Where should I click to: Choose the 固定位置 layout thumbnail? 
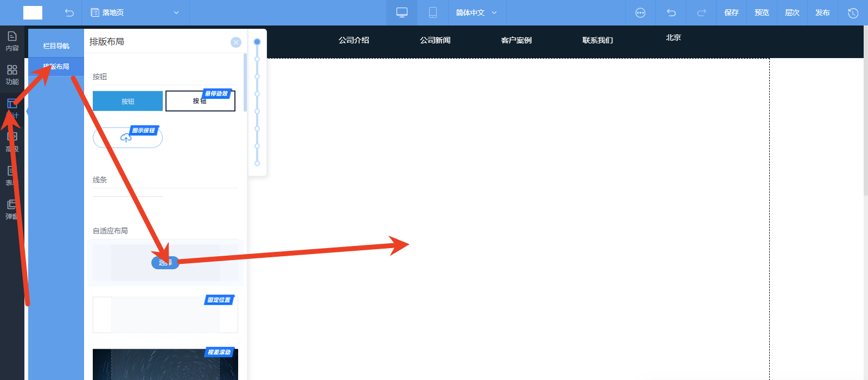[165, 315]
